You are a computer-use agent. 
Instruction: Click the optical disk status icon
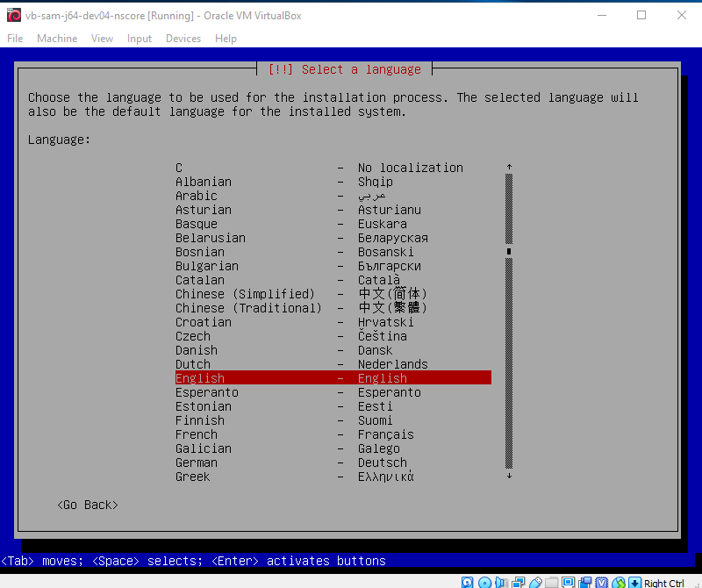pos(484,582)
